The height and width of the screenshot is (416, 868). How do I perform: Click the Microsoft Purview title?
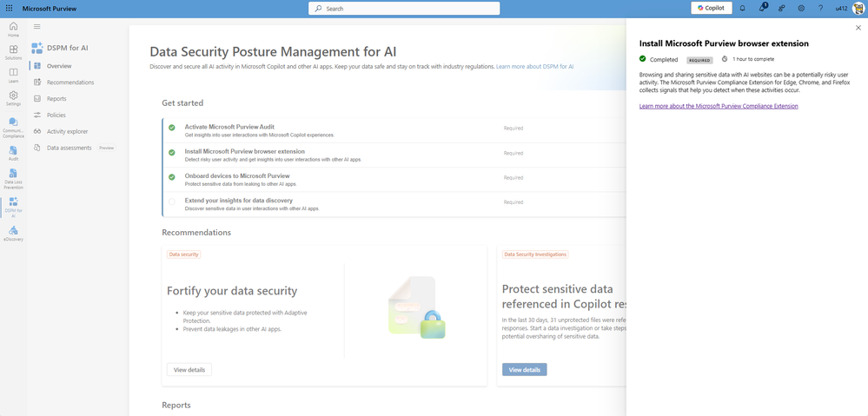click(50, 9)
